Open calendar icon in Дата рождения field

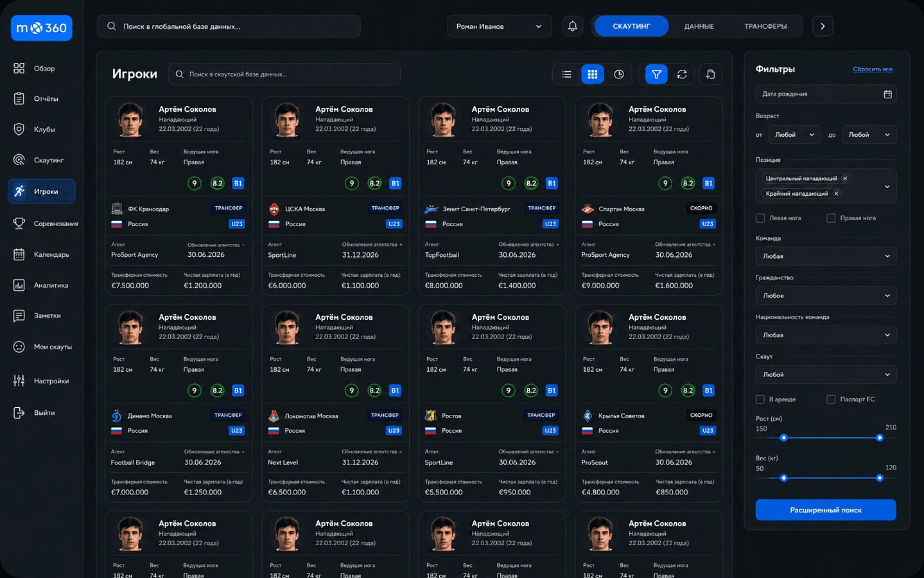pyautogui.click(x=887, y=94)
